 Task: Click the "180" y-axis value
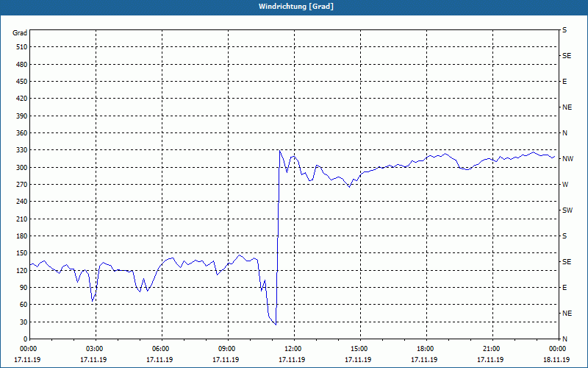click(x=22, y=236)
